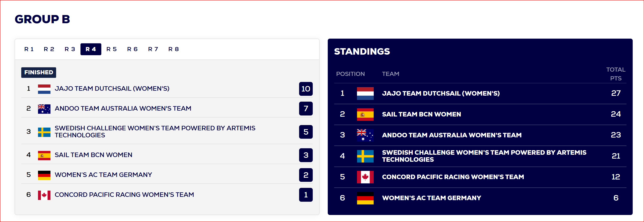Switch to the R 2 tab
This screenshot has height=222, width=644.
(49, 49)
